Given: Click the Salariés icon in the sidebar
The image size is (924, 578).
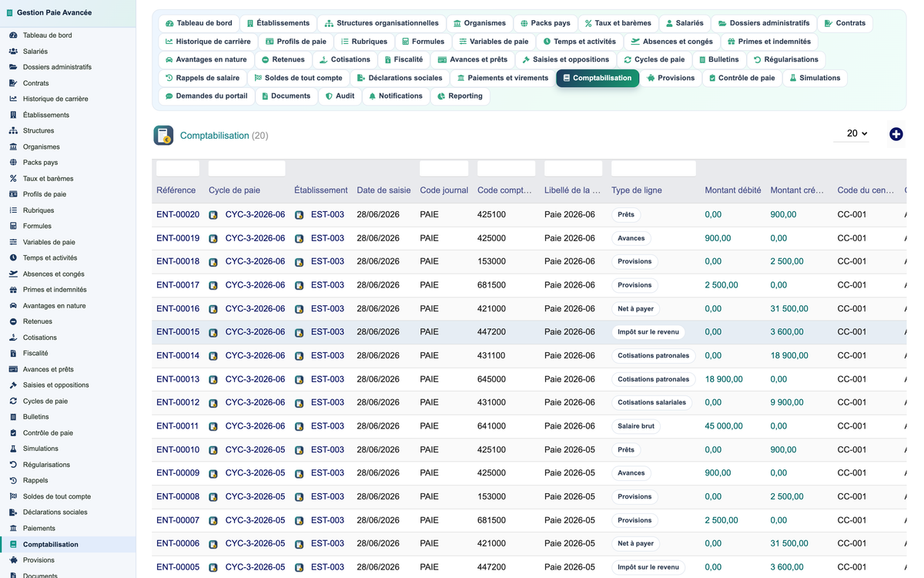Looking at the screenshot, I should coord(13,52).
